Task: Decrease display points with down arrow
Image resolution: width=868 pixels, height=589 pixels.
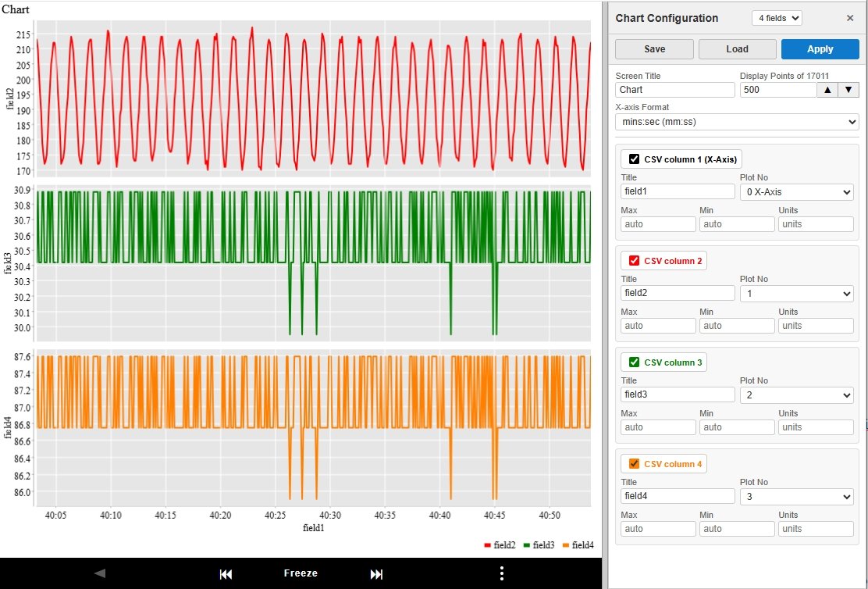Action: pyautogui.click(x=848, y=90)
